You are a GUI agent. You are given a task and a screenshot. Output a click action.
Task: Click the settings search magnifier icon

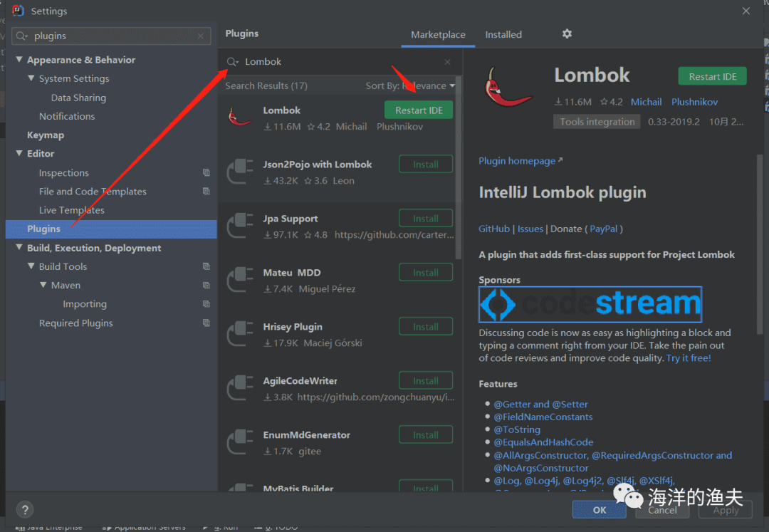(x=21, y=36)
